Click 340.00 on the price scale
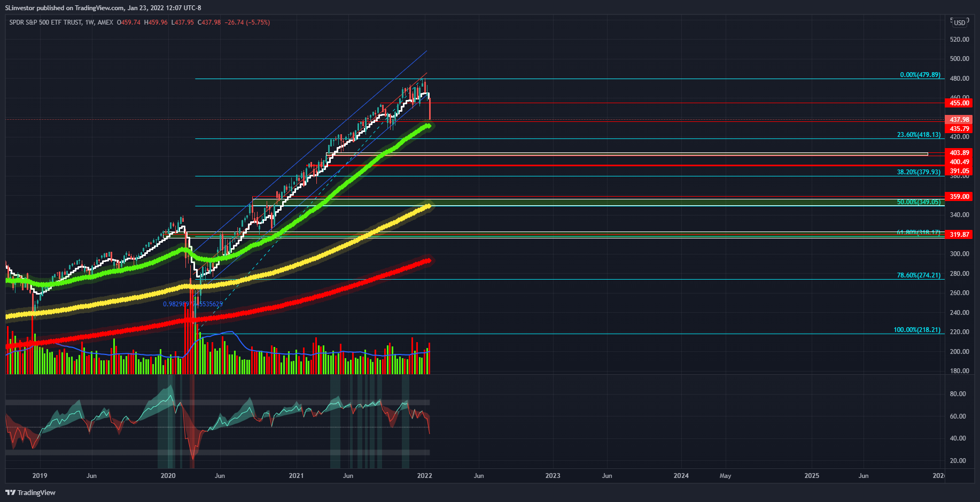Screen dimensions: 980x502 pos(960,215)
